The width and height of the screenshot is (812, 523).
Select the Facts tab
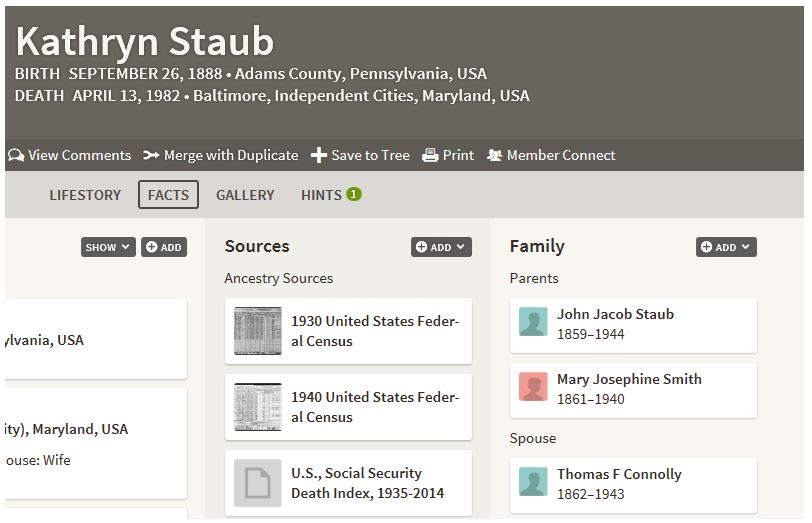coord(168,195)
